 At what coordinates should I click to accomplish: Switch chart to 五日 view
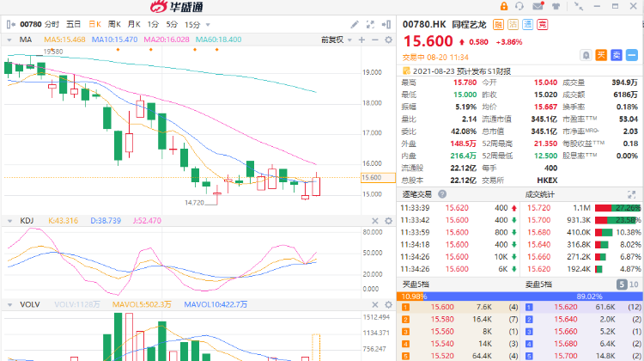pos(74,25)
